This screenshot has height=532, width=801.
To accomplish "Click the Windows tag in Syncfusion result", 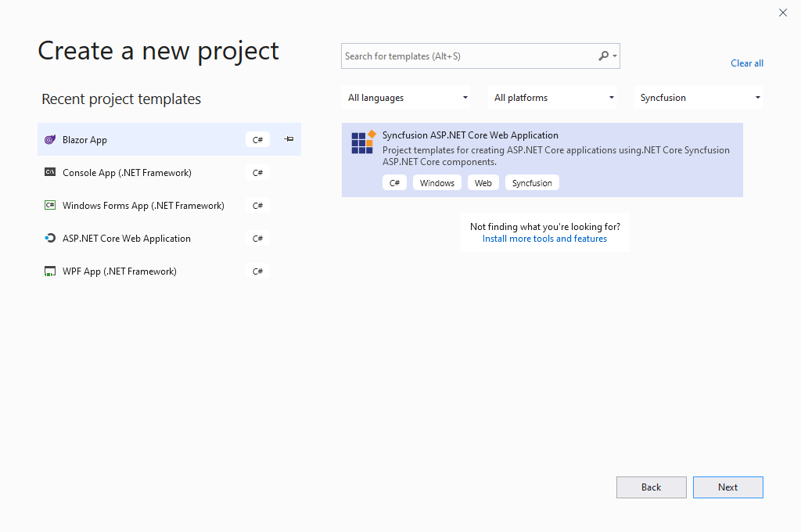I will (x=436, y=182).
